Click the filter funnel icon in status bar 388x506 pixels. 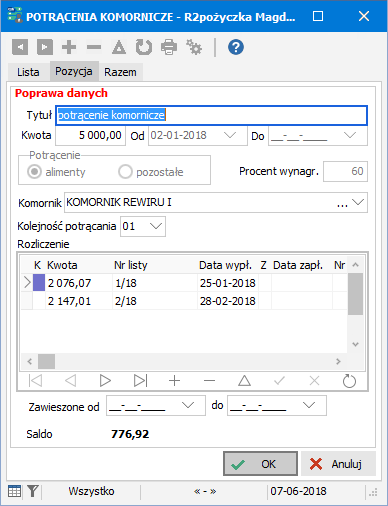click(33, 491)
